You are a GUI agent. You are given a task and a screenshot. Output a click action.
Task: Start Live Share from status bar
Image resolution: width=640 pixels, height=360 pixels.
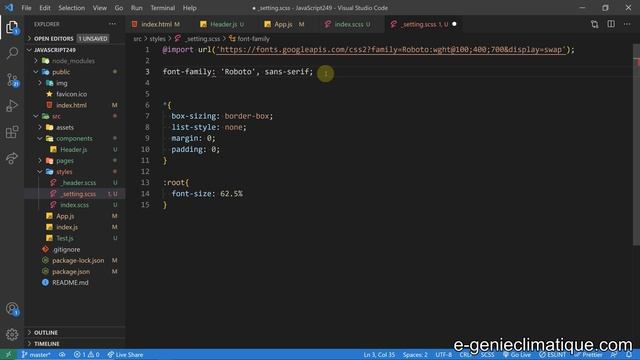click(x=125, y=355)
